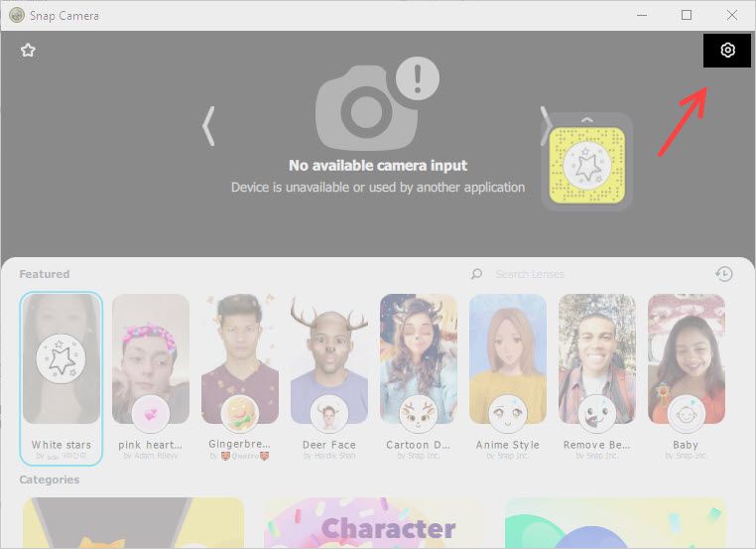
Task: Maximize the Snap Camera window
Action: pos(687,15)
